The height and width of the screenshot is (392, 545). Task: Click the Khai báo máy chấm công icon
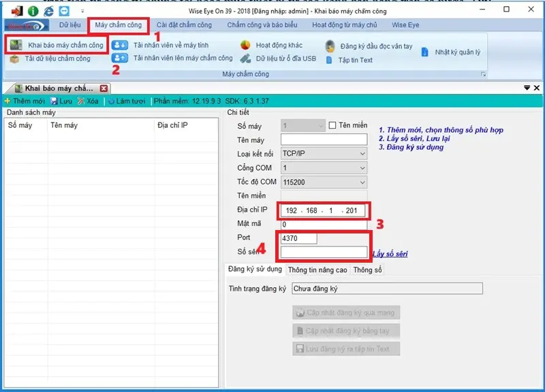point(15,46)
